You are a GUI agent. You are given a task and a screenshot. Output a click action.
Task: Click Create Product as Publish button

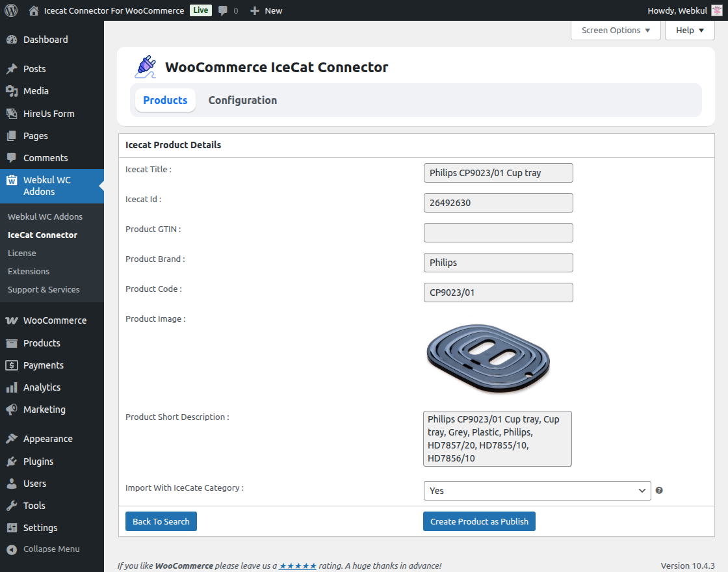click(479, 521)
